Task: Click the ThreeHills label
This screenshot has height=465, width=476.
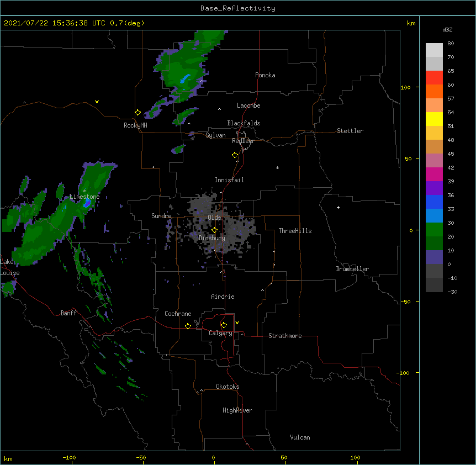Action: point(295,231)
